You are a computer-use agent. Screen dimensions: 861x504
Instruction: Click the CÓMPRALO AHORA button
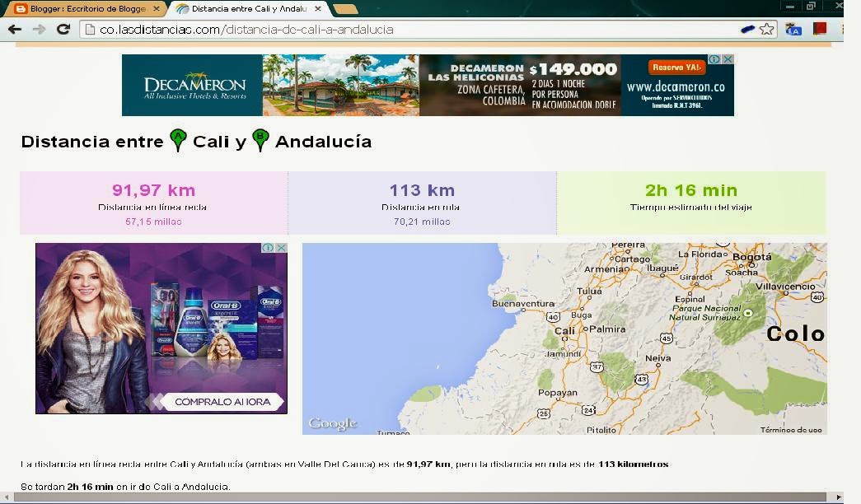(x=222, y=402)
